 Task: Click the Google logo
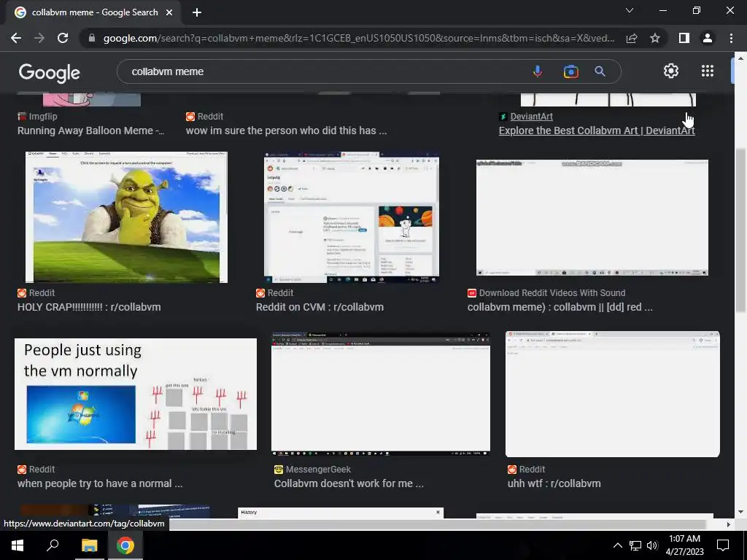pyautogui.click(x=50, y=73)
